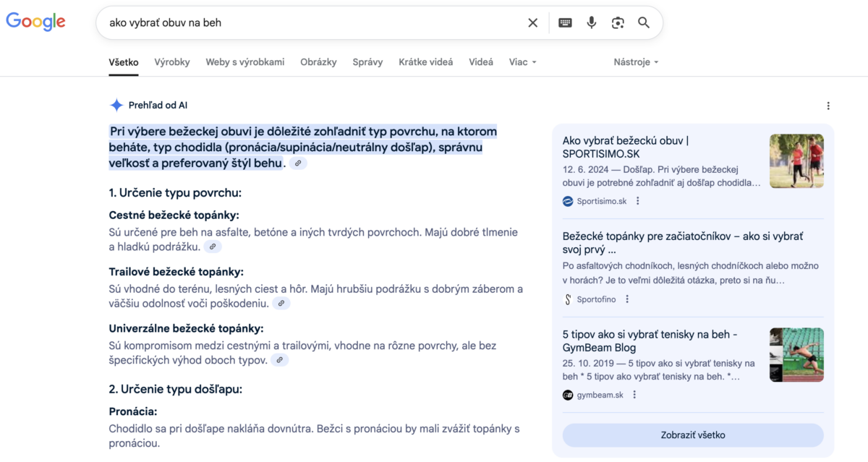Click the GymBeam snippet dated 25. 10. 2019

tap(659, 370)
